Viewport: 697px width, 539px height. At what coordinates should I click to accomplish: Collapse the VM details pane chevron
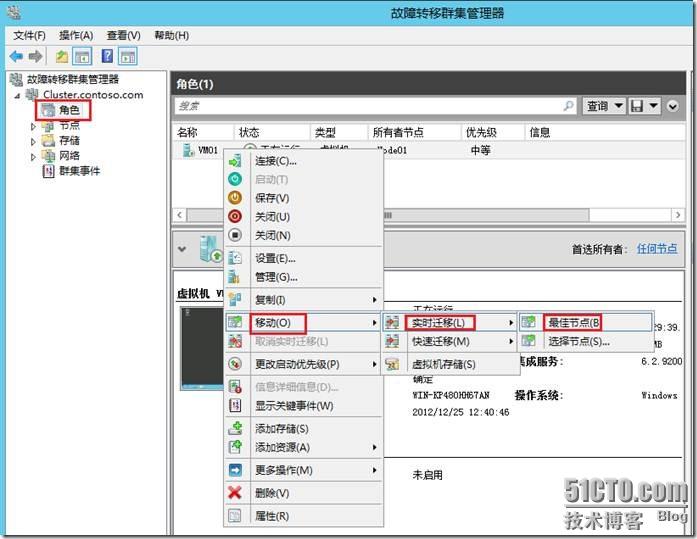(182, 249)
